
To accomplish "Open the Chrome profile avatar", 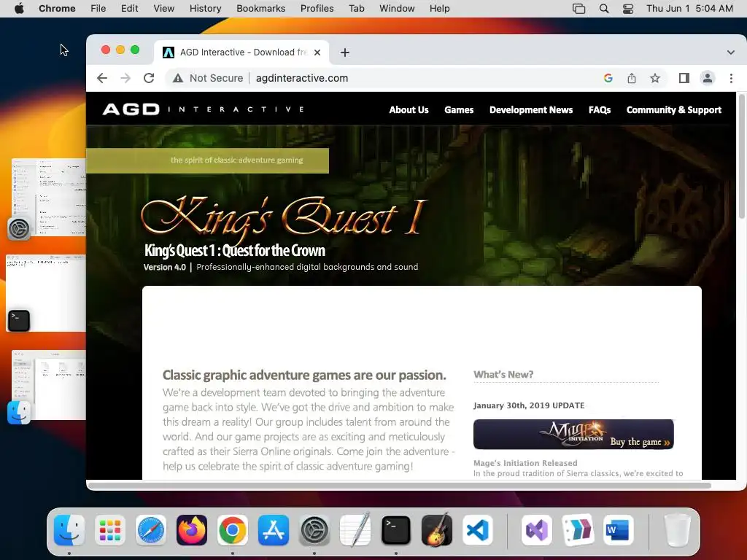I will (708, 78).
